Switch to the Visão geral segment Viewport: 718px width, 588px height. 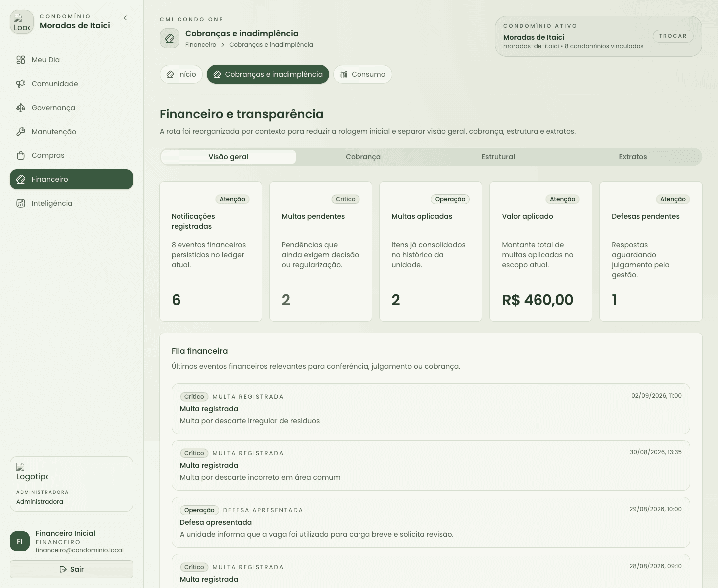point(228,157)
